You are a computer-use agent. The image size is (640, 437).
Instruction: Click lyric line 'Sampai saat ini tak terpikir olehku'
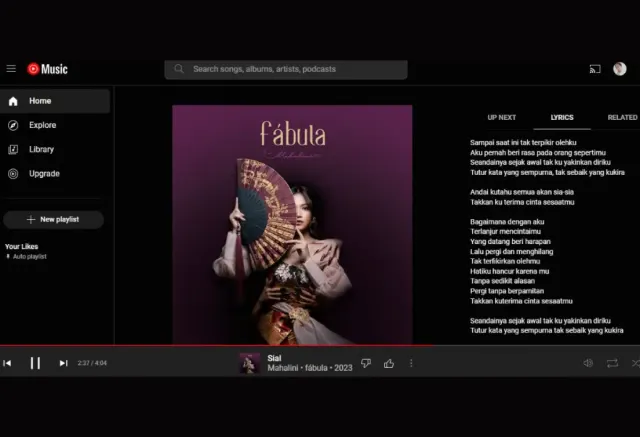tap(523, 142)
